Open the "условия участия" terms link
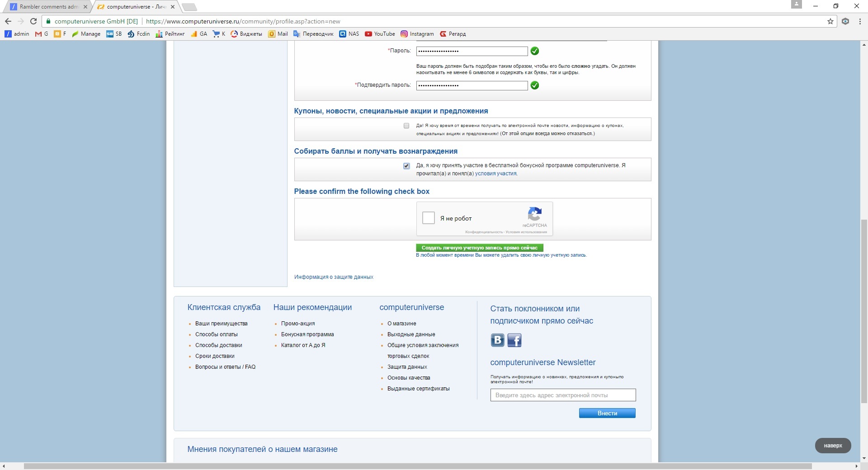 (x=495, y=174)
